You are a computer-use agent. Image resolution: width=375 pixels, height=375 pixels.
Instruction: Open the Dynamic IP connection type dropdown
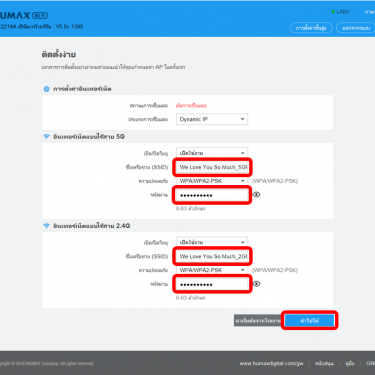point(212,119)
